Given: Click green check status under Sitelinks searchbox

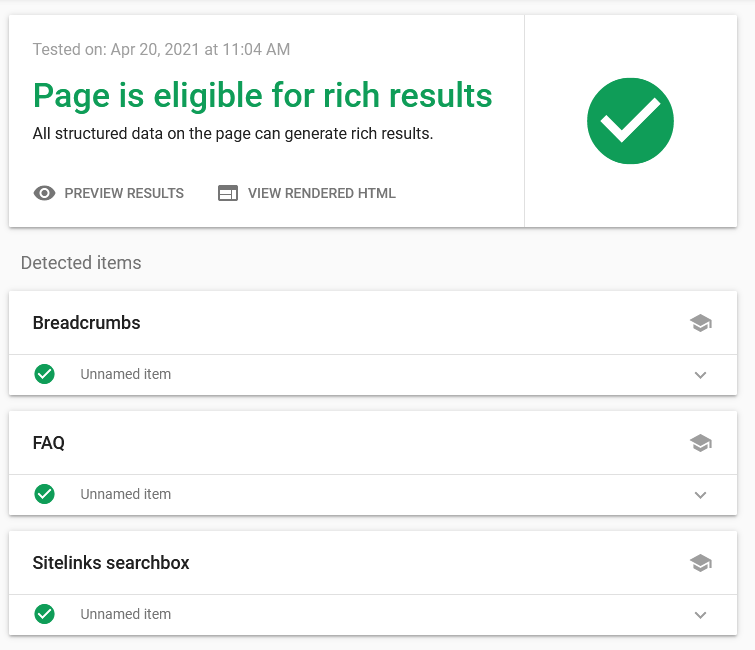Looking at the screenshot, I should pos(44,614).
